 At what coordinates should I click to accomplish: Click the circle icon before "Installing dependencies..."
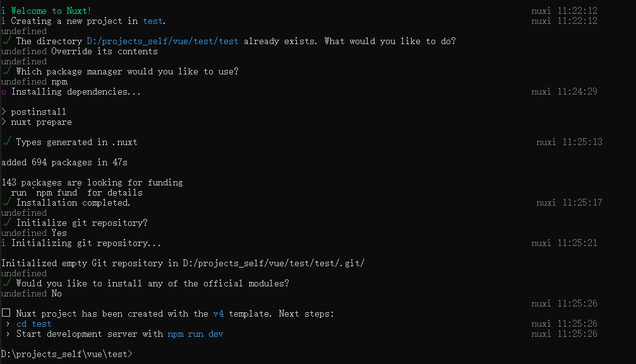tap(4, 92)
